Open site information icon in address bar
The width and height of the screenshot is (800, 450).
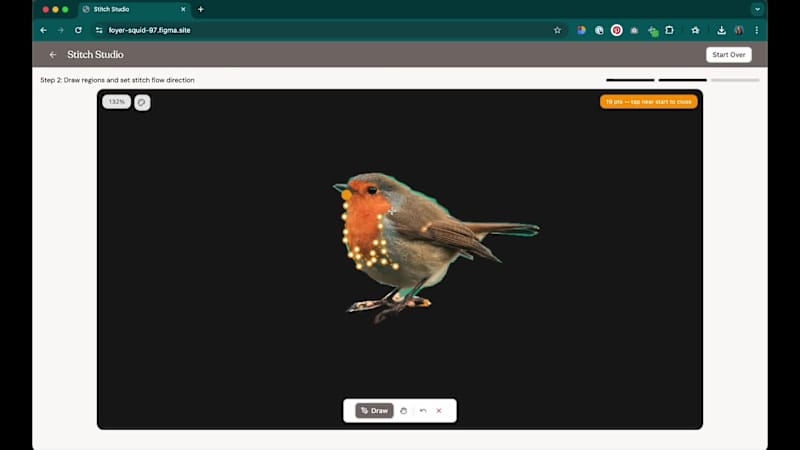tap(99, 30)
